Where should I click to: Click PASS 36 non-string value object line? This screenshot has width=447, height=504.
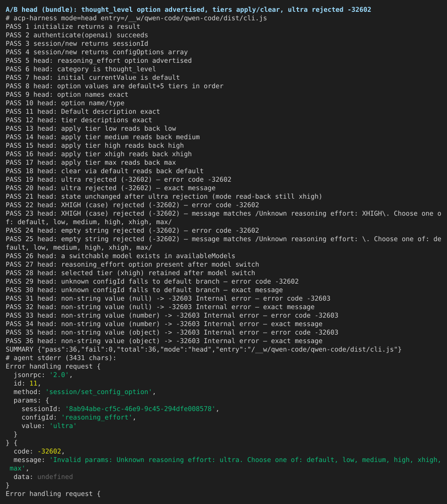164,341
